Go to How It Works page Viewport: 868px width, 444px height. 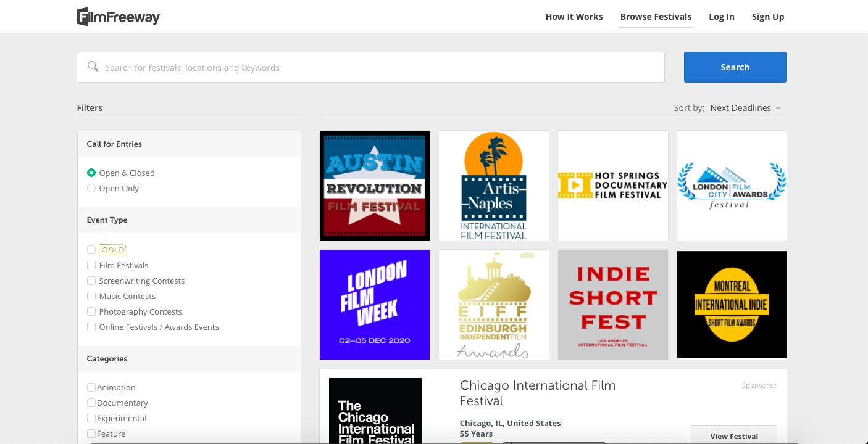pyautogui.click(x=574, y=17)
